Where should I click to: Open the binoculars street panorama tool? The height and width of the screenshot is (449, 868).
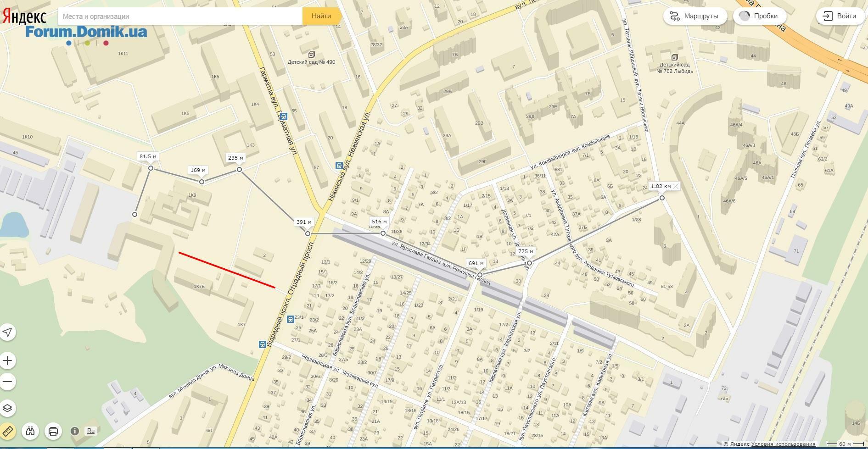tap(30, 431)
